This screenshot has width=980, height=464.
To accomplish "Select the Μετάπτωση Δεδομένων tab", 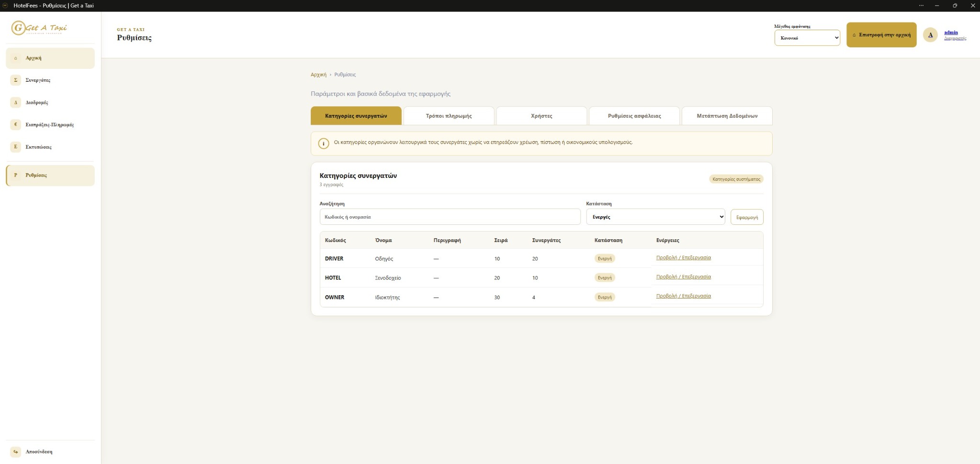I will (x=727, y=116).
